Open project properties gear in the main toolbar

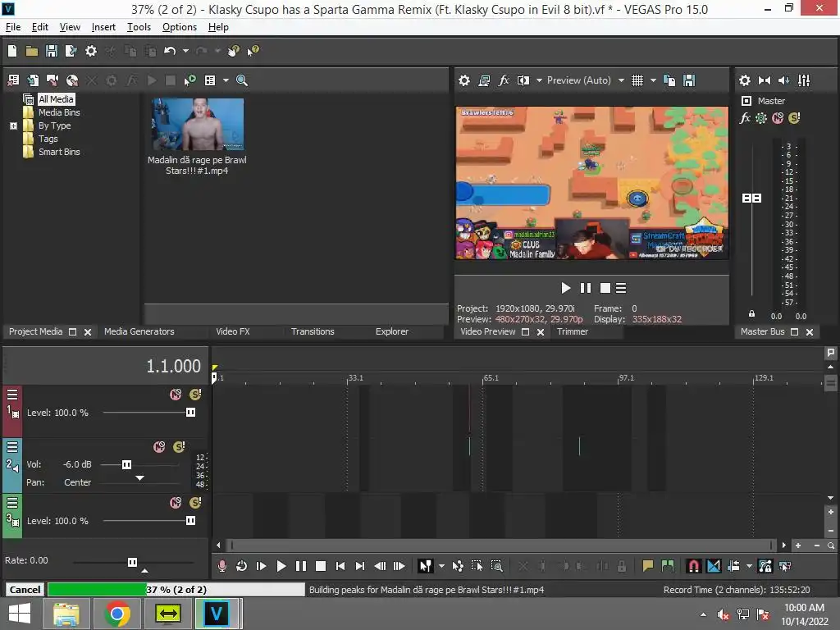click(91, 51)
